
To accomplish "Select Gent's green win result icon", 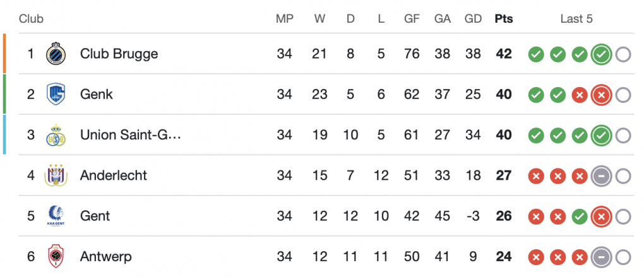I will (x=580, y=216).
